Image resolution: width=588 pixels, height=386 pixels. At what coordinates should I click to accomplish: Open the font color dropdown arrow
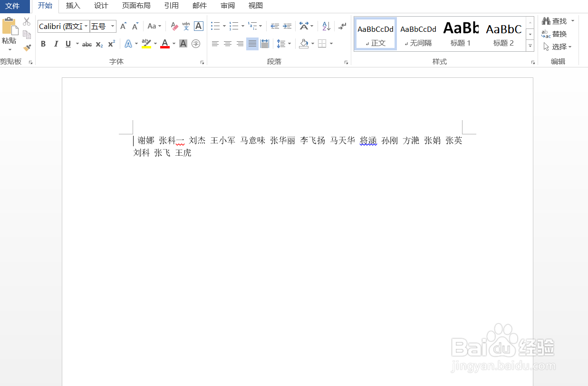(x=174, y=44)
